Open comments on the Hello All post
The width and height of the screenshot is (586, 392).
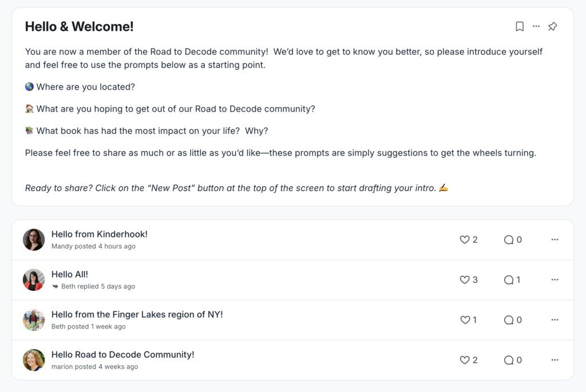pyautogui.click(x=508, y=280)
